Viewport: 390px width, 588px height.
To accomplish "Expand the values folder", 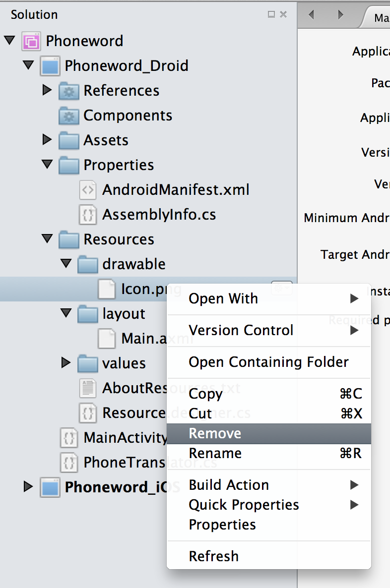I will pos(66,363).
